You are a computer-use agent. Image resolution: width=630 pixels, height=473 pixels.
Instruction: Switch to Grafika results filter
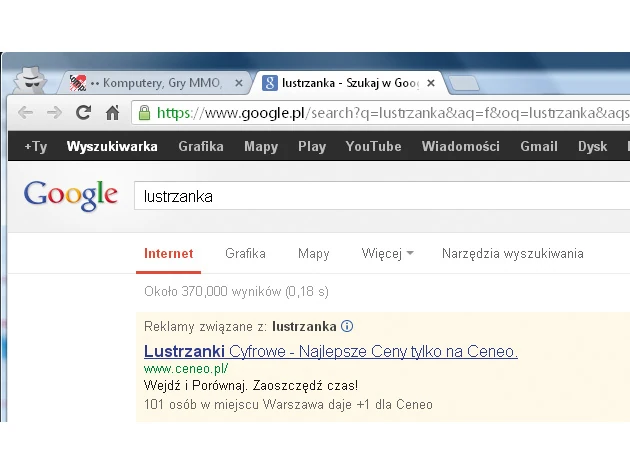click(245, 254)
